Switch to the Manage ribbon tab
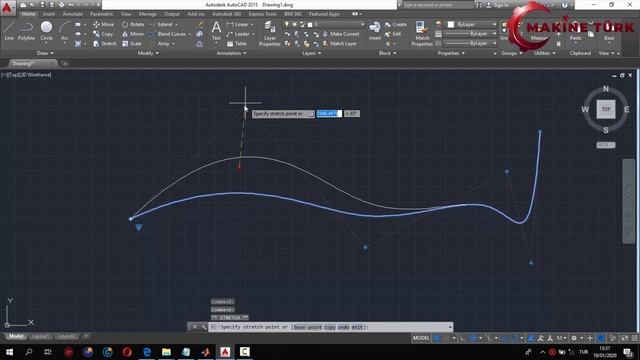640x360 pixels. pyautogui.click(x=147, y=14)
